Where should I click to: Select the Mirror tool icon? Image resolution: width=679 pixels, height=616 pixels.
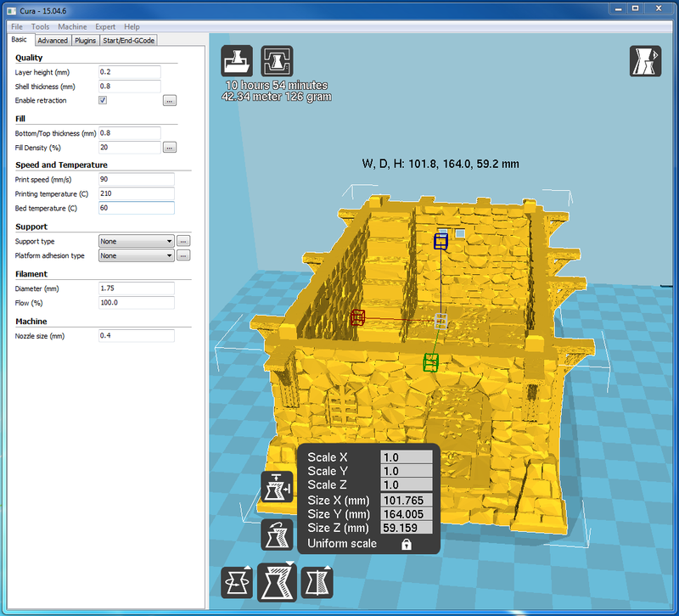point(317,582)
